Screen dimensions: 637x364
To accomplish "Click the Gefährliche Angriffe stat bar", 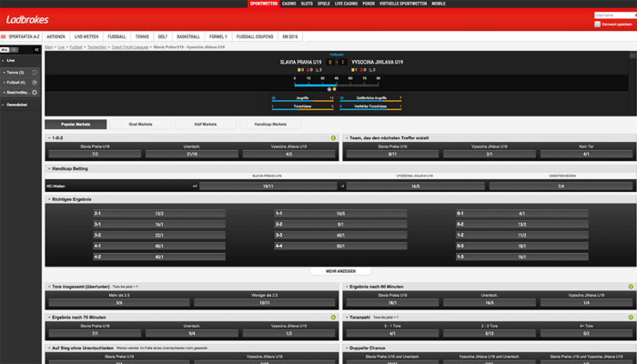I will point(371,100).
